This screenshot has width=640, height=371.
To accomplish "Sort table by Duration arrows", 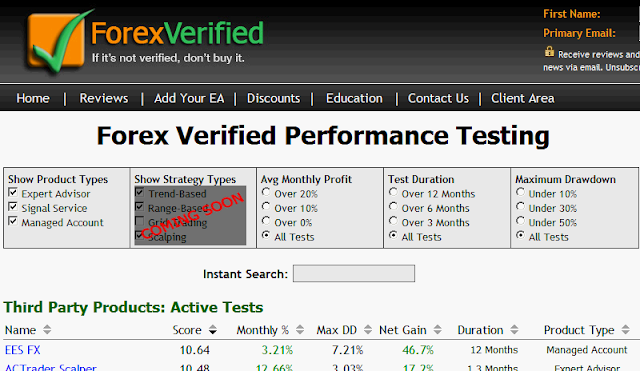I will point(514,330).
